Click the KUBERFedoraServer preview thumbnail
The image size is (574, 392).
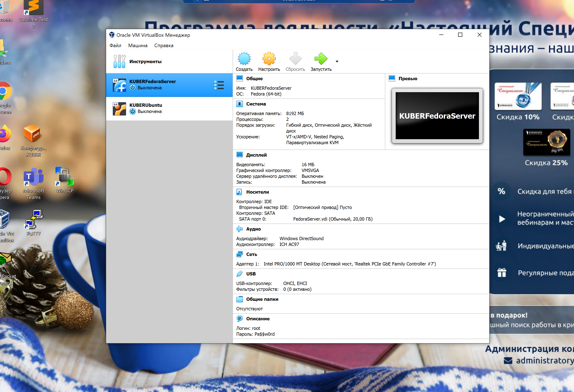[437, 116]
